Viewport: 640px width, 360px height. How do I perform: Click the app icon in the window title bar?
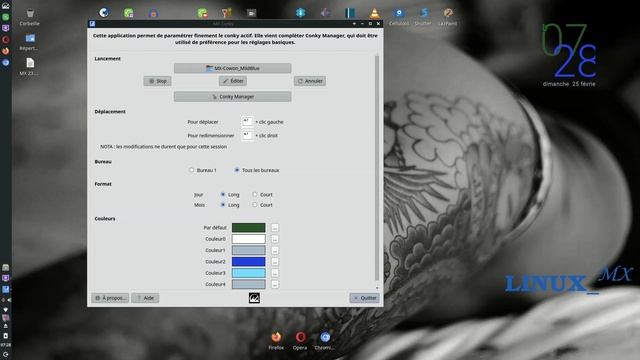point(92,24)
